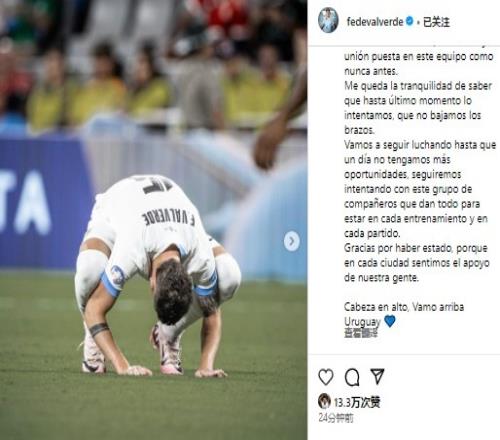Click the 'Vamos a seguir luchando' sentence

420,189
